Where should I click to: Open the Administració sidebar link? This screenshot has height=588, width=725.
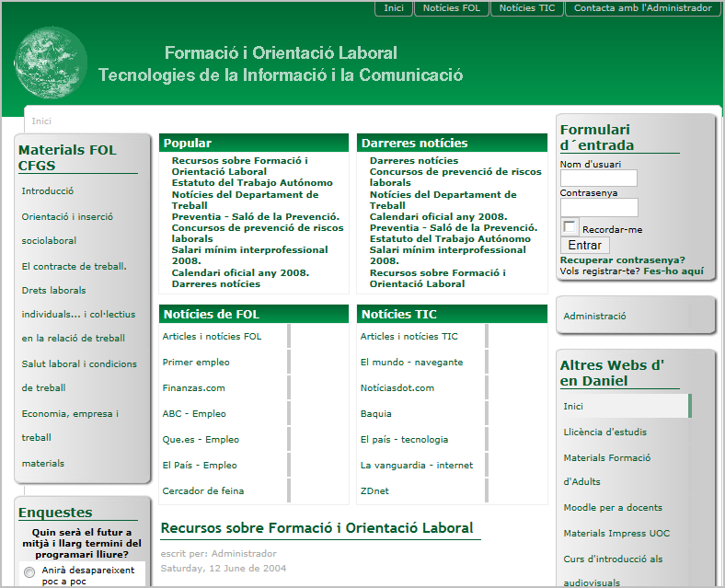coord(594,316)
